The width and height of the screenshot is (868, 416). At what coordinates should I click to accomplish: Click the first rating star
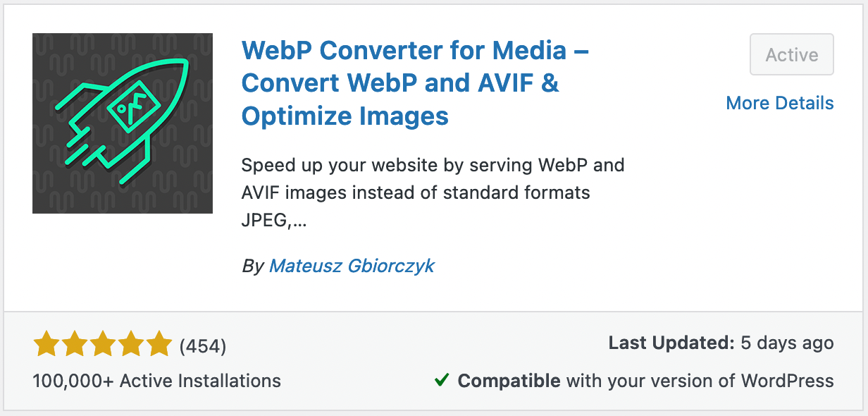[46, 345]
